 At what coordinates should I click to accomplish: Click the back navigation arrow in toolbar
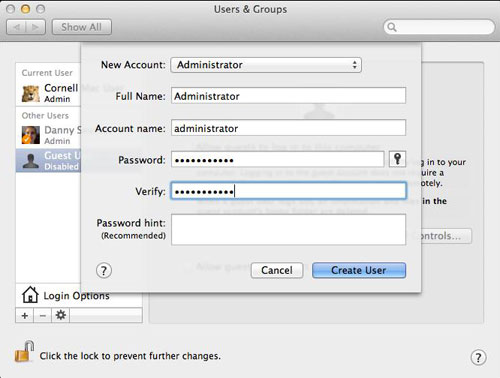tap(16, 27)
